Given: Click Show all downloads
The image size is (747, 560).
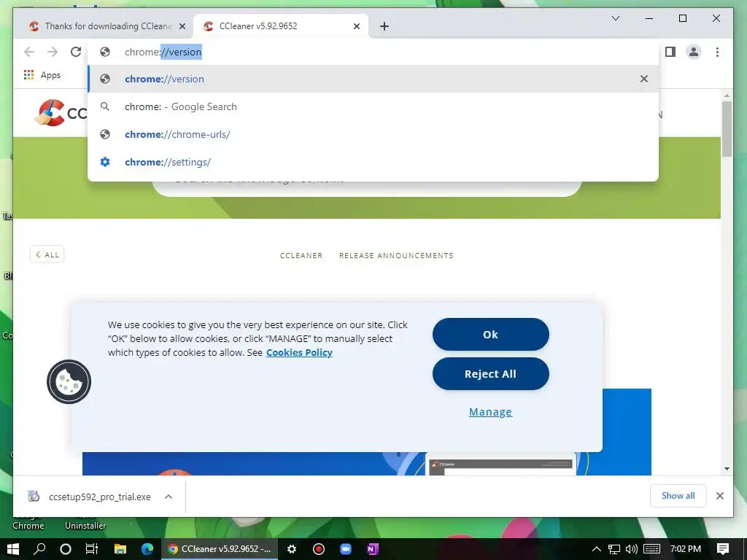Looking at the screenshot, I should click(x=678, y=496).
